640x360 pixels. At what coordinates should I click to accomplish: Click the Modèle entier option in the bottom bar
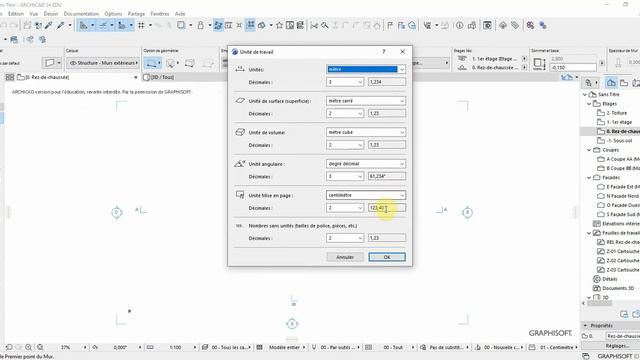click(284, 347)
